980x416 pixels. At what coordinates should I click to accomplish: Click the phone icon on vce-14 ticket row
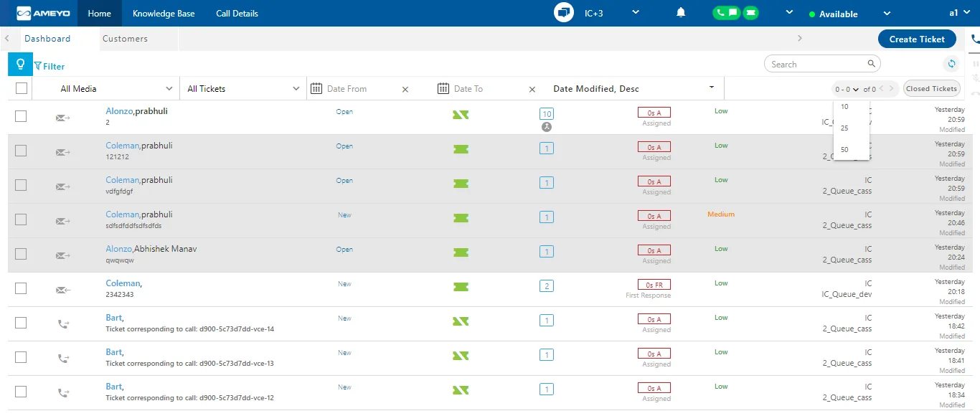pyautogui.click(x=63, y=324)
